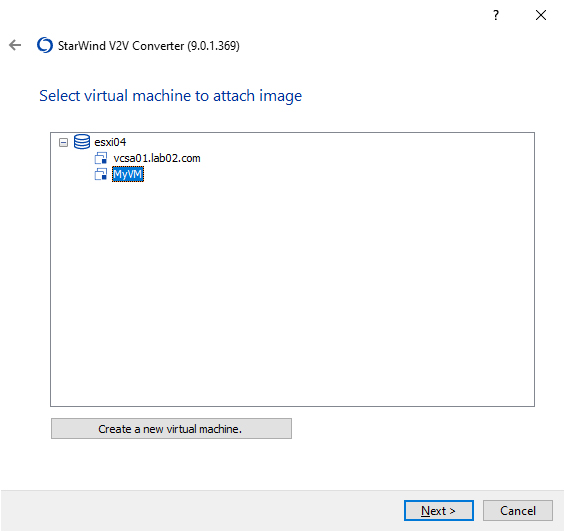Select the esxi04 host label
565x532 pixels.
110,142
